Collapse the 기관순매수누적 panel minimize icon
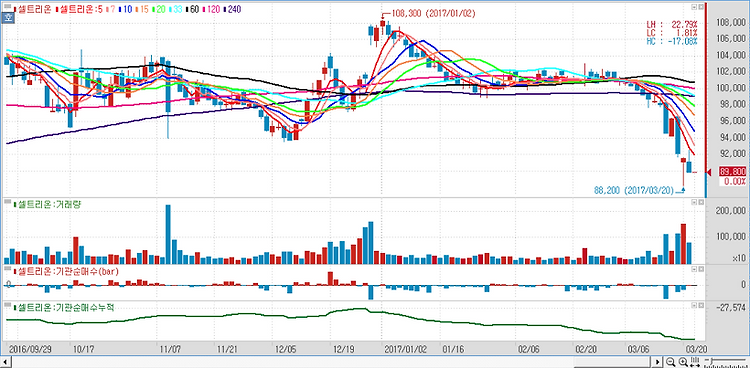Screen dimensions: 750x368 pos(694,306)
